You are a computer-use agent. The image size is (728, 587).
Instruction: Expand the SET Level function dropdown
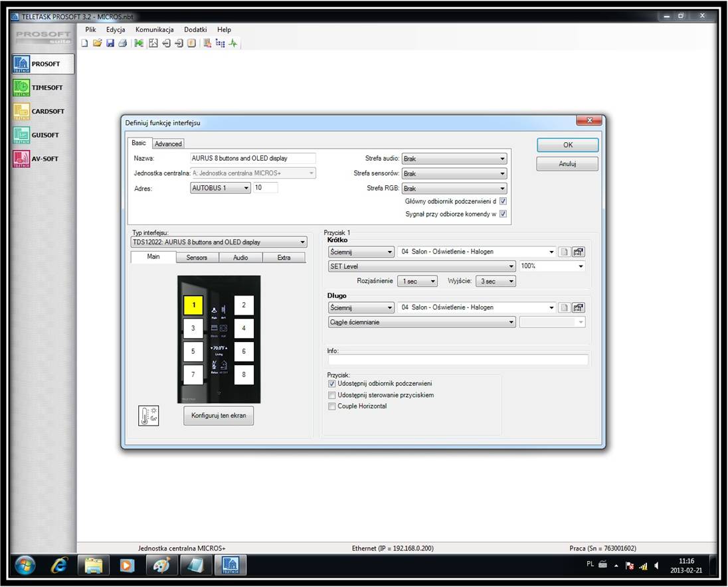(422, 266)
